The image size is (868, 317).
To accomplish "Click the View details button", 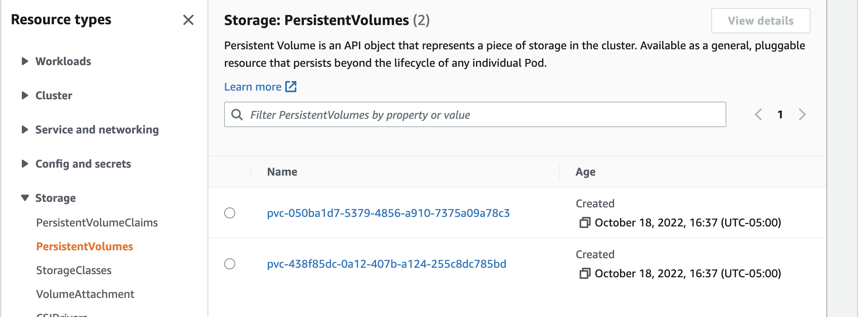I will tap(760, 21).
